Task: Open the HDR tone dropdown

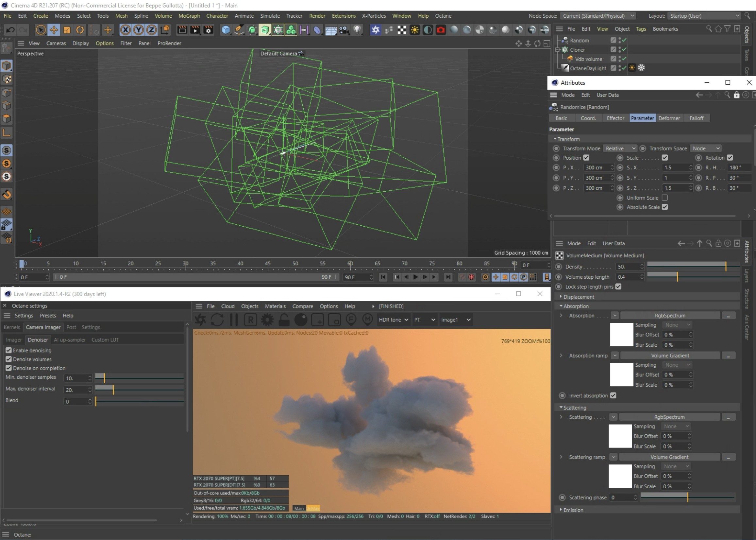Action: [x=393, y=320]
